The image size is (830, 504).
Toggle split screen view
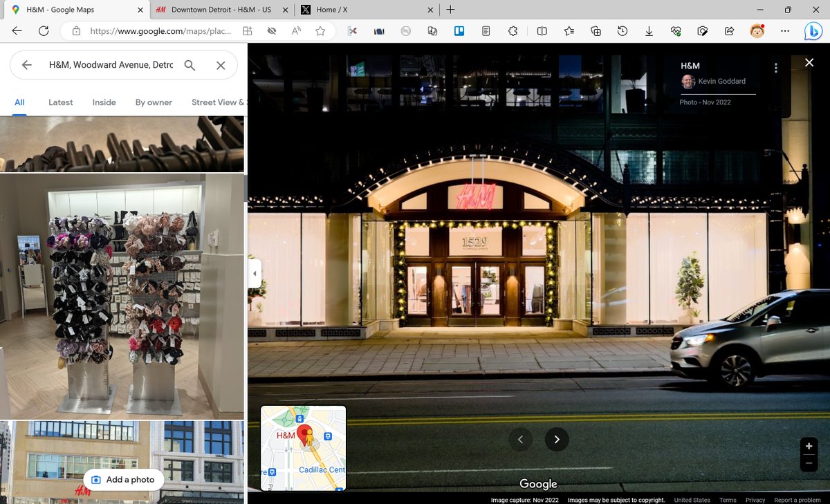pos(542,31)
